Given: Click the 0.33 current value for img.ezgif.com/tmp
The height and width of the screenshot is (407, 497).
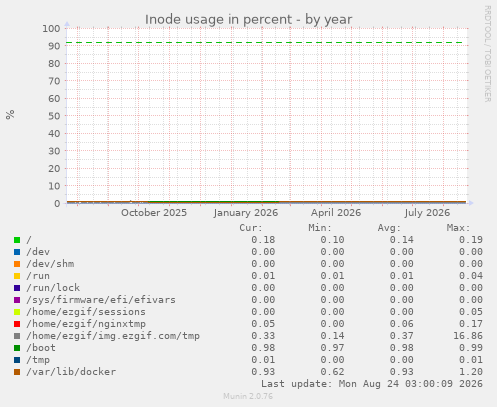Looking at the screenshot, I should (263, 336).
